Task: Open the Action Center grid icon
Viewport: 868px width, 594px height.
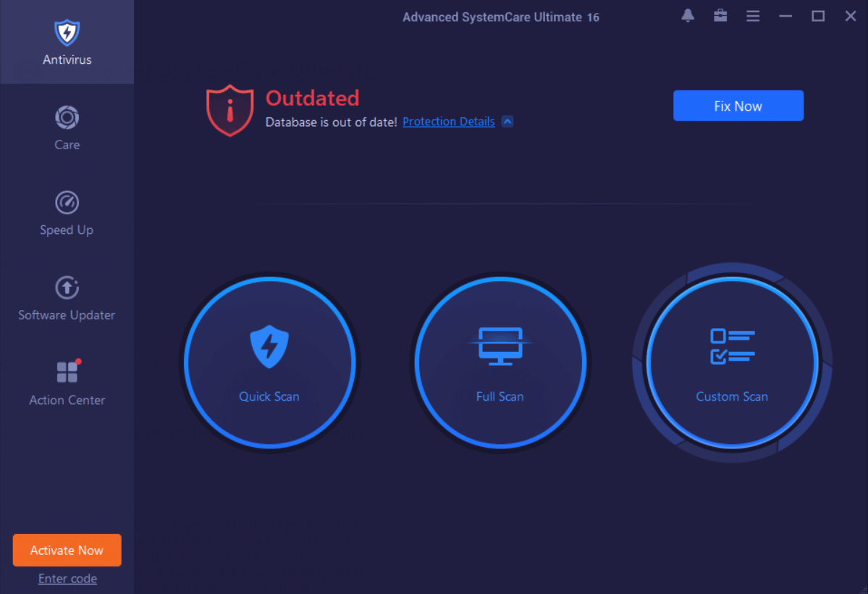Action: [67, 372]
